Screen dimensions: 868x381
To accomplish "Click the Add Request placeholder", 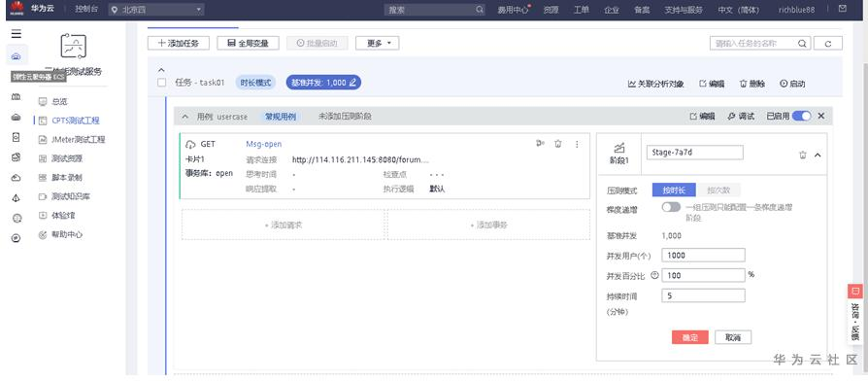I will coord(283,225).
